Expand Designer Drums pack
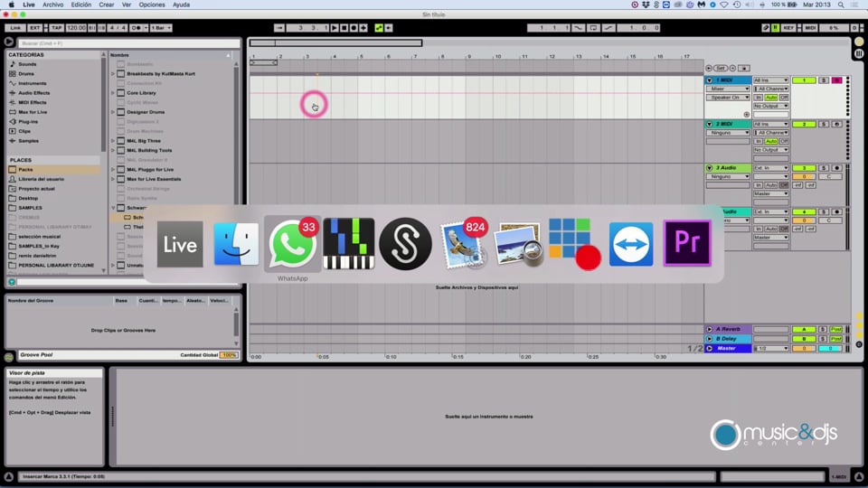 [x=113, y=112]
